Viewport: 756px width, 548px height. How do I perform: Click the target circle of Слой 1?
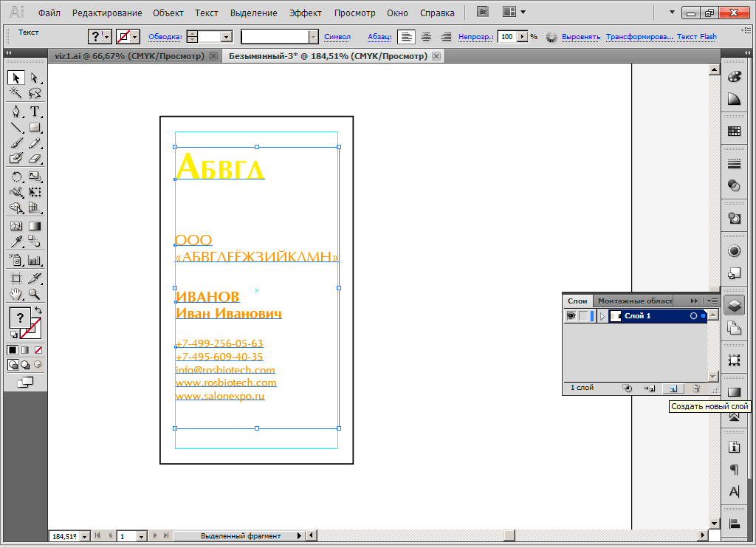(693, 316)
